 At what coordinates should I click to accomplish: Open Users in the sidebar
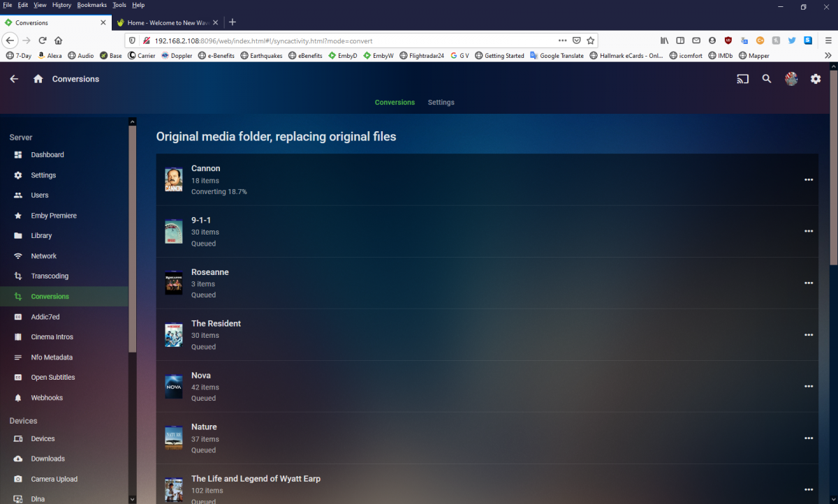pos(64,195)
